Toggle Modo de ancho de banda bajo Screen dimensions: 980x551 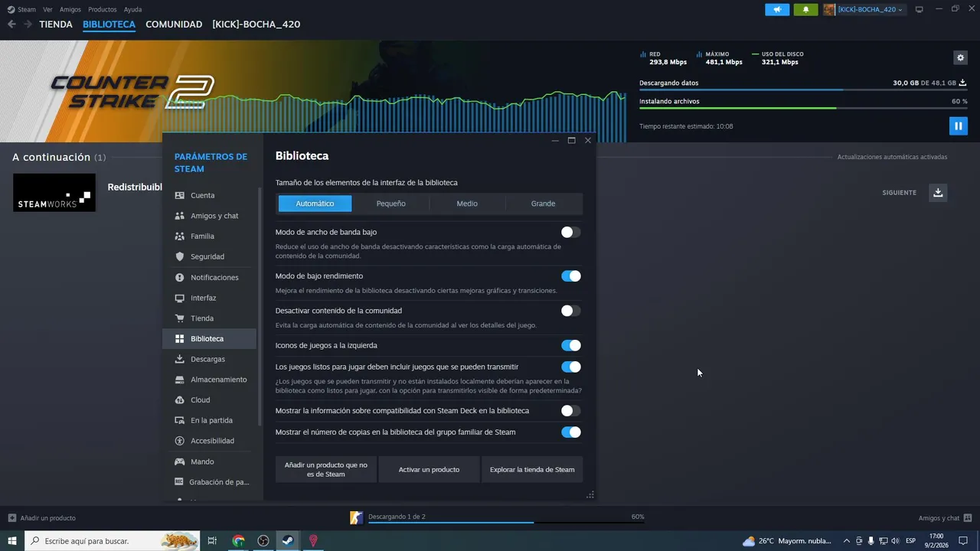point(570,232)
